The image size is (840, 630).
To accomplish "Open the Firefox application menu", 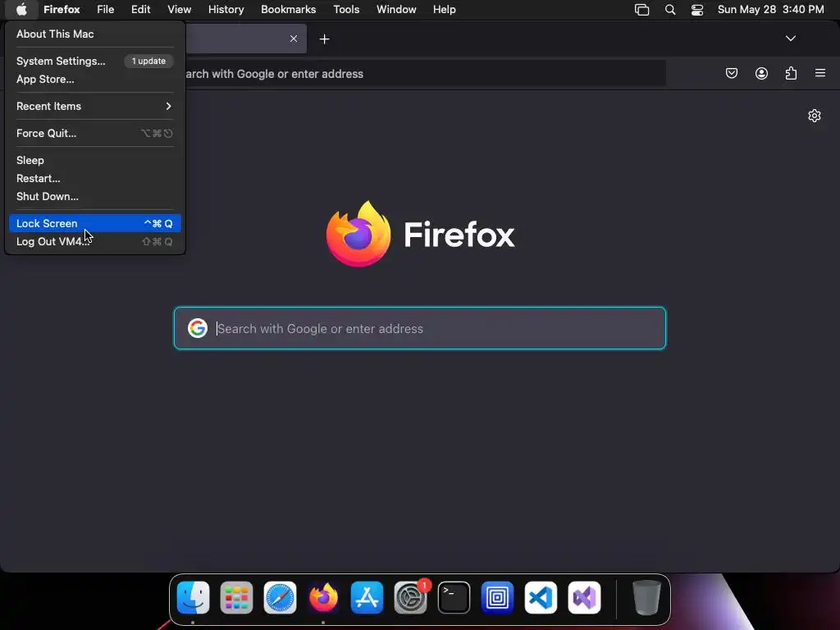I will [x=62, y=9].
